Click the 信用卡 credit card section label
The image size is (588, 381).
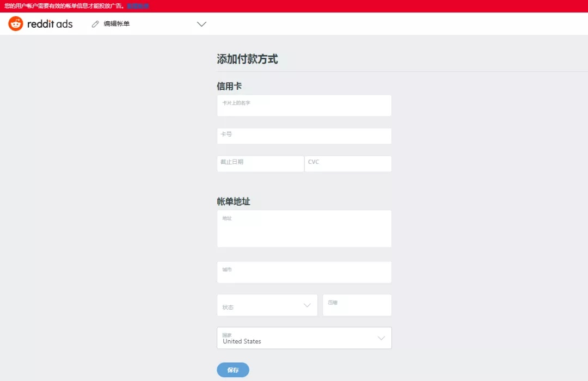[230, 85]
